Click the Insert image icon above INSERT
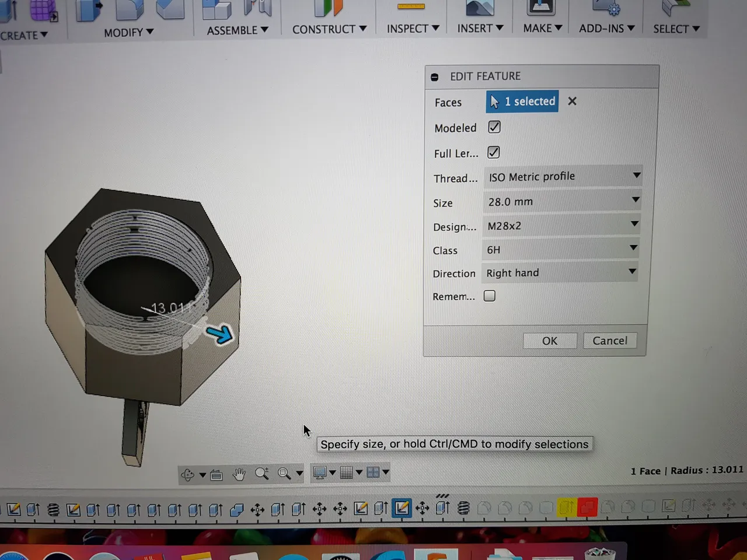Image resolution: width=747 pixels, height=560 pixels. (x=480, y=7)
